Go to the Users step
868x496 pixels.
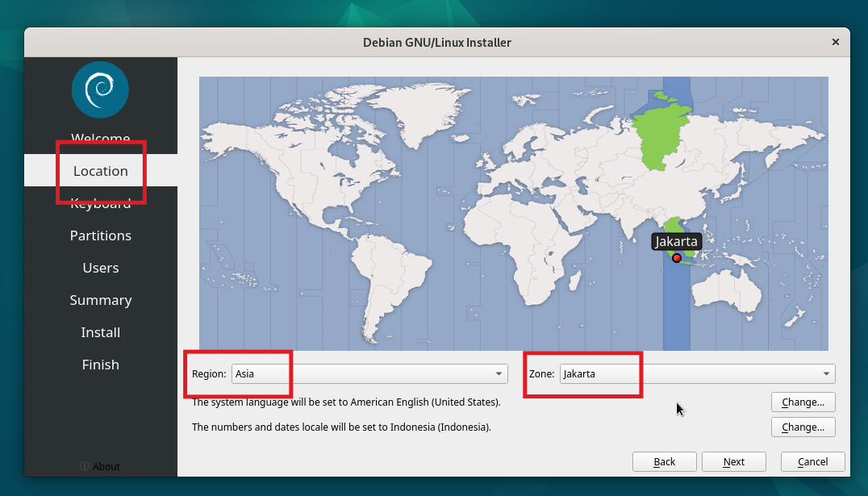tap(101, 268)
